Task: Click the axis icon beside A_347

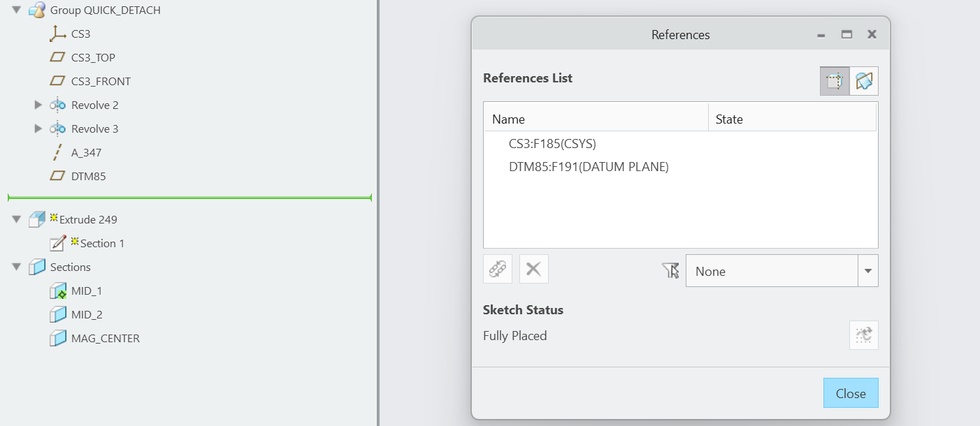Action: pos(56,152)
